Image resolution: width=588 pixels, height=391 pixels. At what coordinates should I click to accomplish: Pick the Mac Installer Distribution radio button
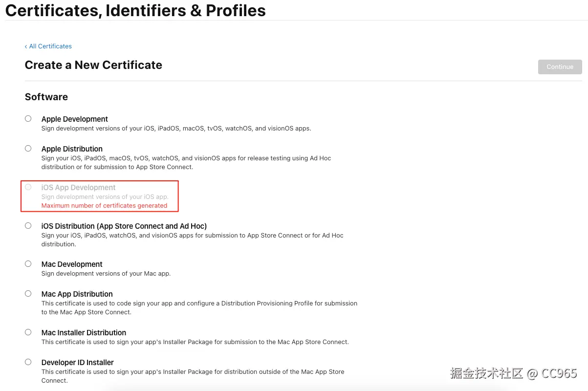tap(28, 332)
